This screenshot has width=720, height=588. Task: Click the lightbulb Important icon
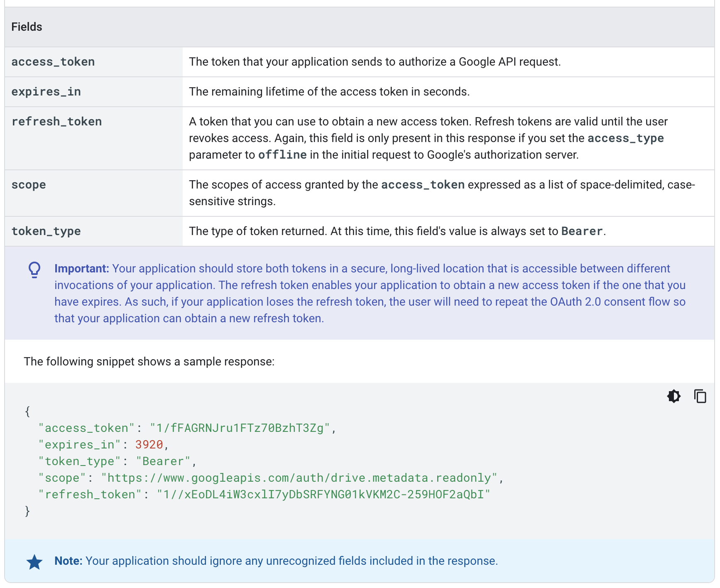pyautogui.click(x=34, y=269)
